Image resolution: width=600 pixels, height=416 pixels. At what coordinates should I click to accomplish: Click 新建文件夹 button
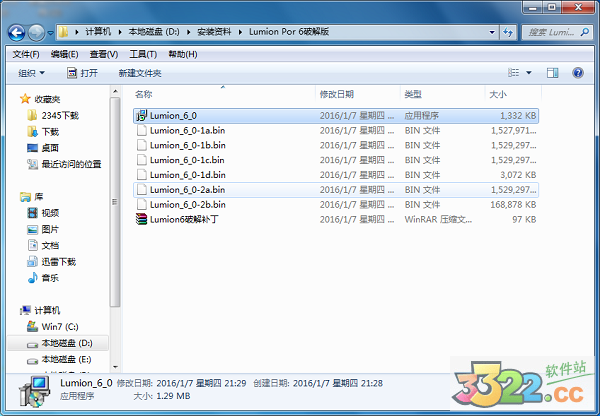coord(140,73)
